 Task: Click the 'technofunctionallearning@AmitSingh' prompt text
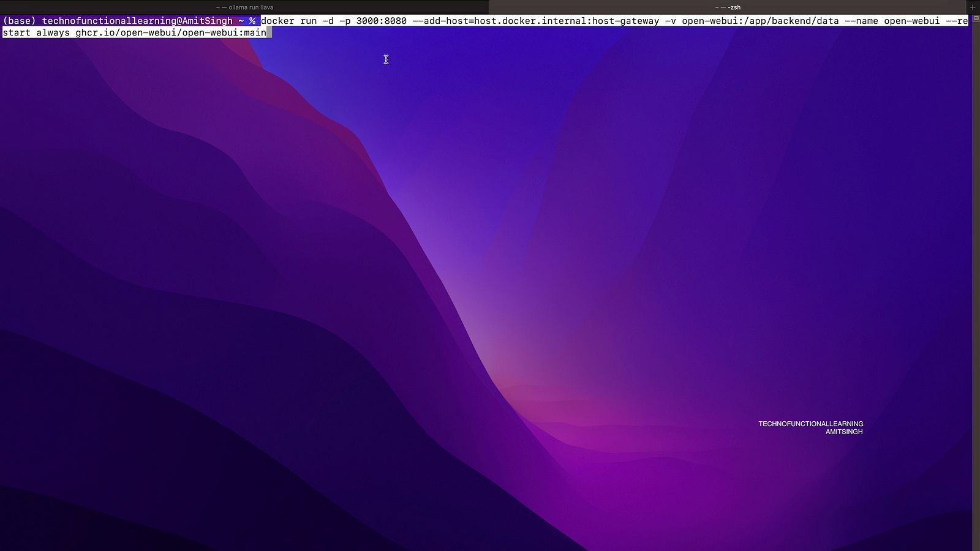(x=137, y=21)
